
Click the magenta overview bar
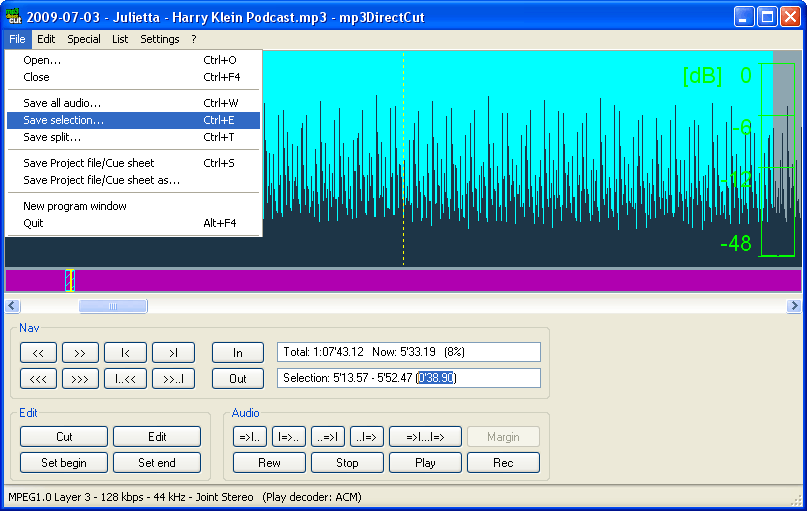pyautogui.click(x=404, y=280)
